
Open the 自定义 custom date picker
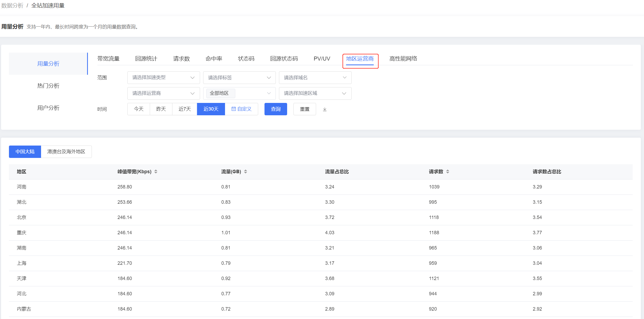[242, 109]
